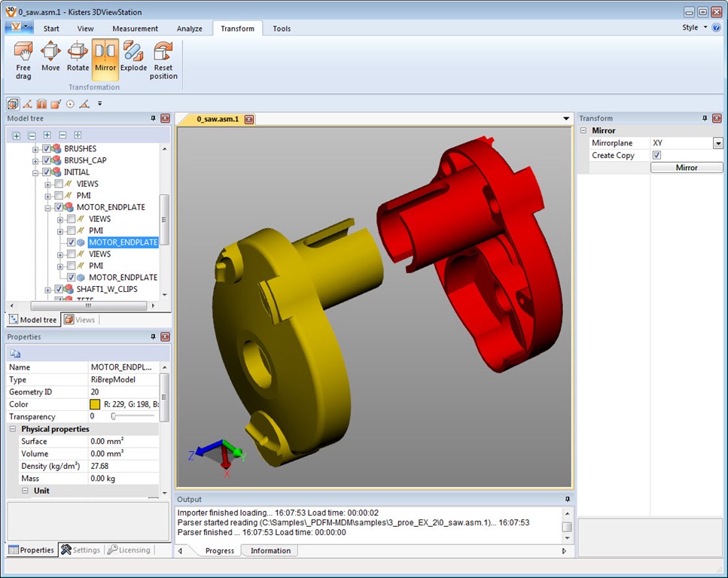Open the application menu button

pos(19,27)
